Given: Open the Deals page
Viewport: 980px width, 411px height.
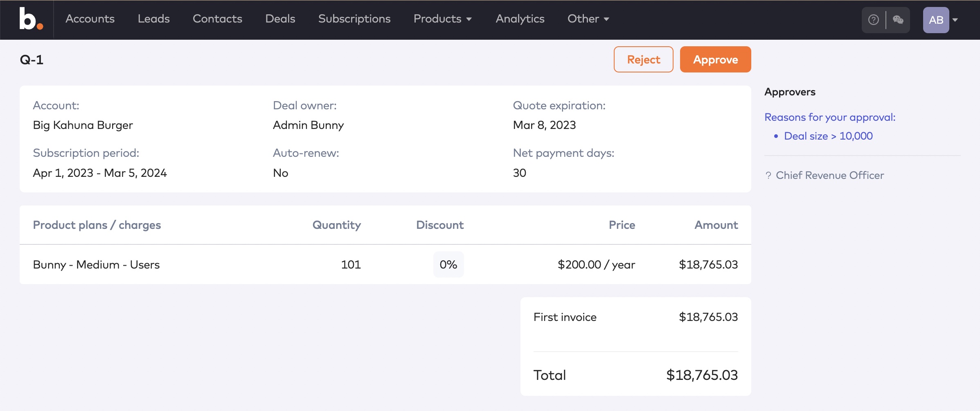Looking at the screenshot, I should tap(280, 19).
